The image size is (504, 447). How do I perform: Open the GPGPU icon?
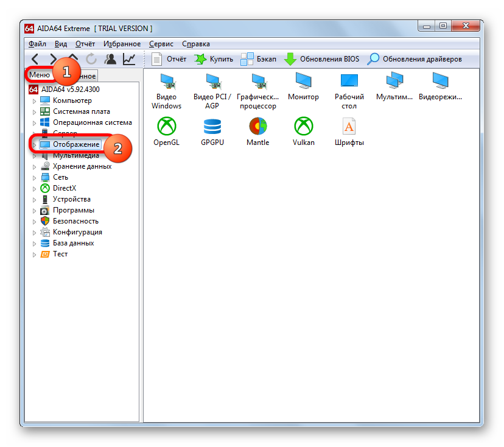[212, 132]
